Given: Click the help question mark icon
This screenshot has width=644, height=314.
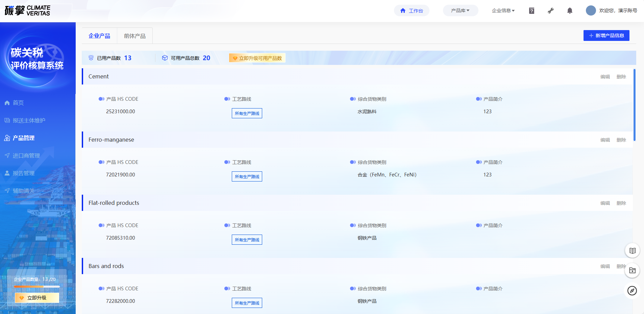Looking at the screenshot, I should click(531, 11).
